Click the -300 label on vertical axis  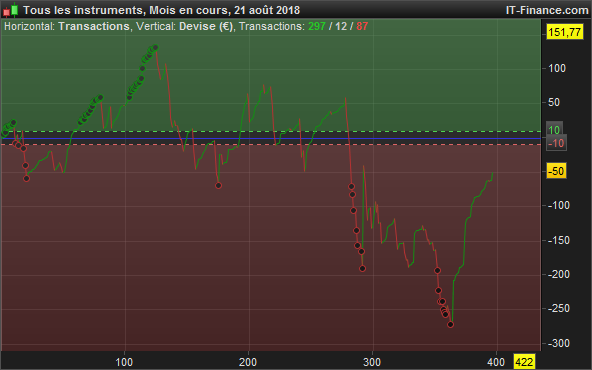(x=559, y=343)
